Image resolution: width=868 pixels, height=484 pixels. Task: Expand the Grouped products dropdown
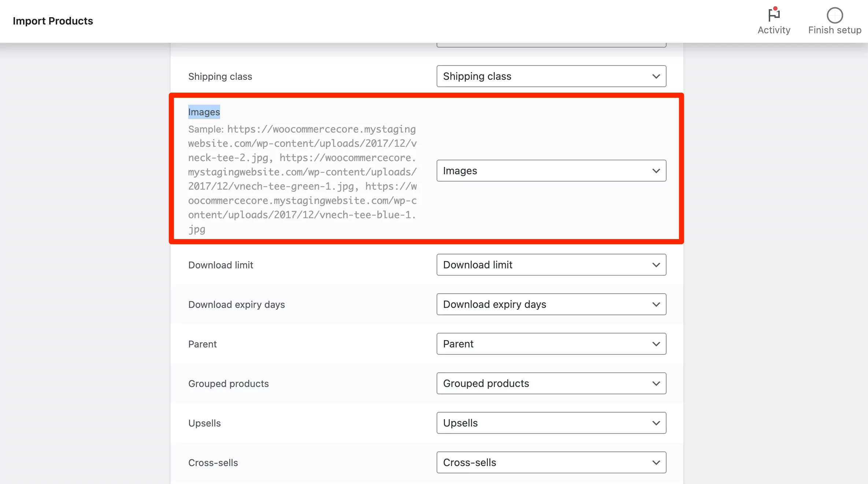coord(551,383)
